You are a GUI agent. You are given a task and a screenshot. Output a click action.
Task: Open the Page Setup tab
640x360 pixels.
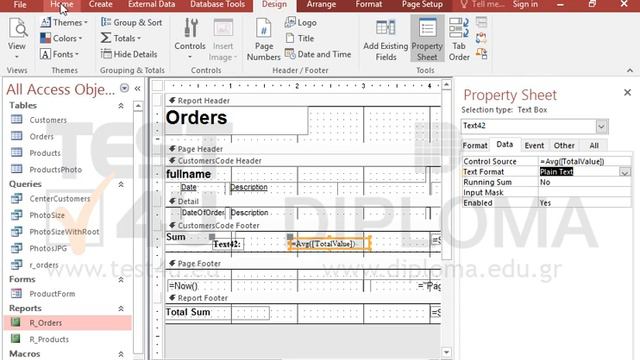click(x=422, y=4)
